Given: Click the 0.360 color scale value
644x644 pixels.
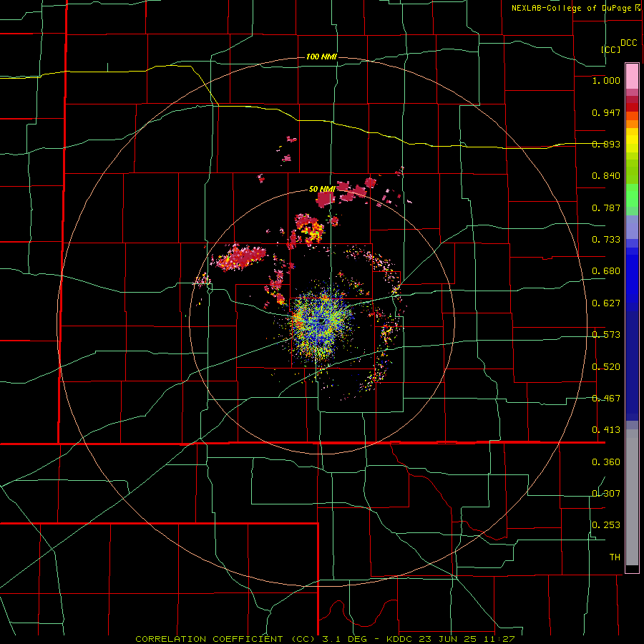Looking at the screenshot, I should coord(606,462).
